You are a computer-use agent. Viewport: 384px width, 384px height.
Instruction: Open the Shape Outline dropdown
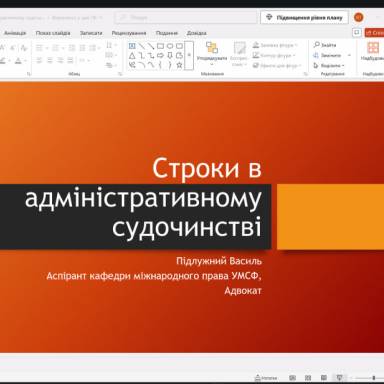pos(274,55)
